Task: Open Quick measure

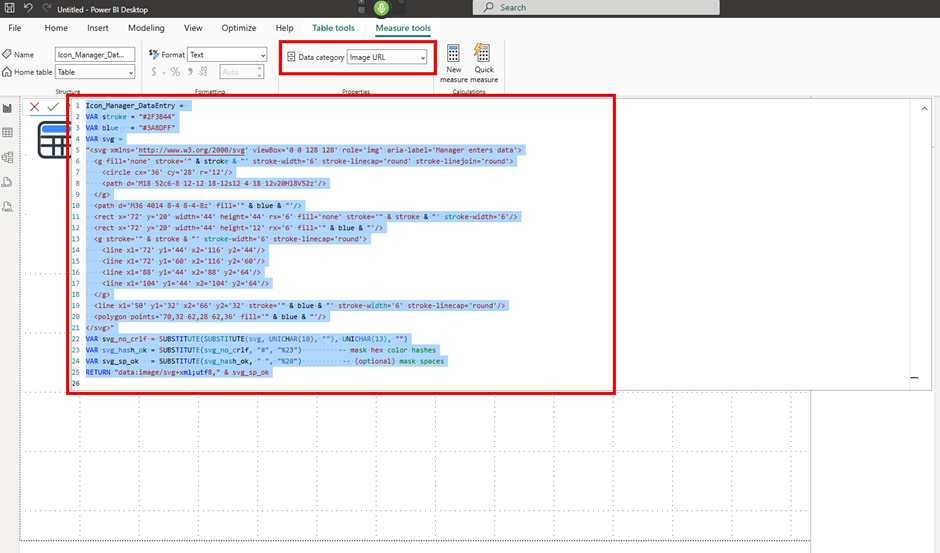Action: click(483, 62)
